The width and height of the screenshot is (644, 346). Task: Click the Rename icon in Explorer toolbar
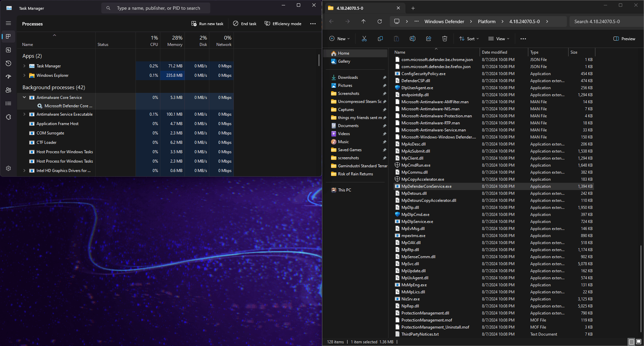[x=413, y=39]
